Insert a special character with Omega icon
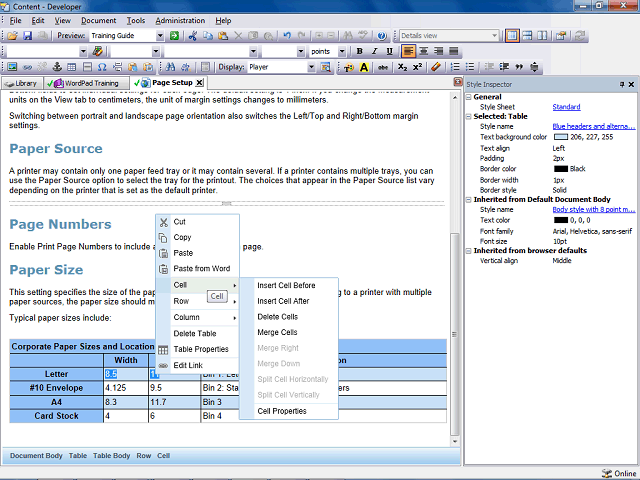 (102, 67)
